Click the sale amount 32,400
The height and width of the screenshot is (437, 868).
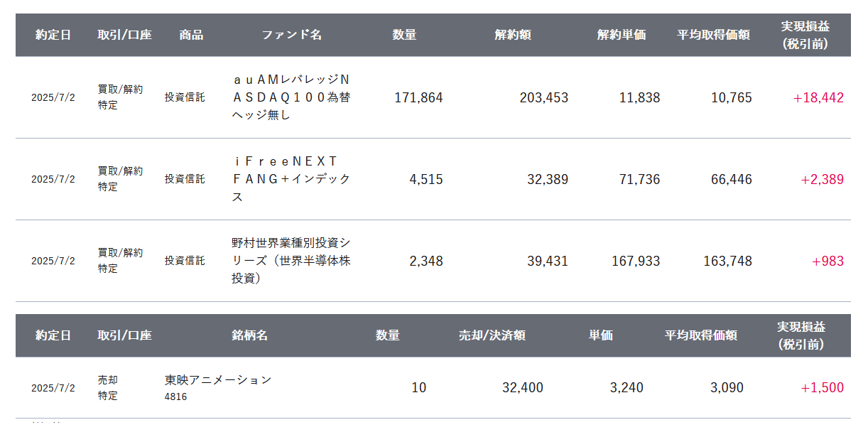(522, 388)
